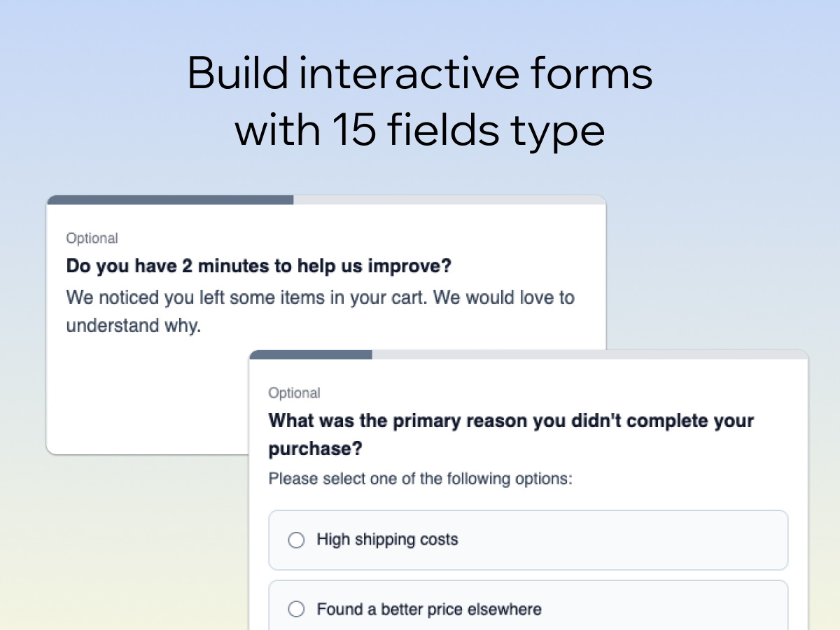This screenshot has height=630, width=840.
Task: Click "Please select one of the following options:"
Action: (420, 479)
